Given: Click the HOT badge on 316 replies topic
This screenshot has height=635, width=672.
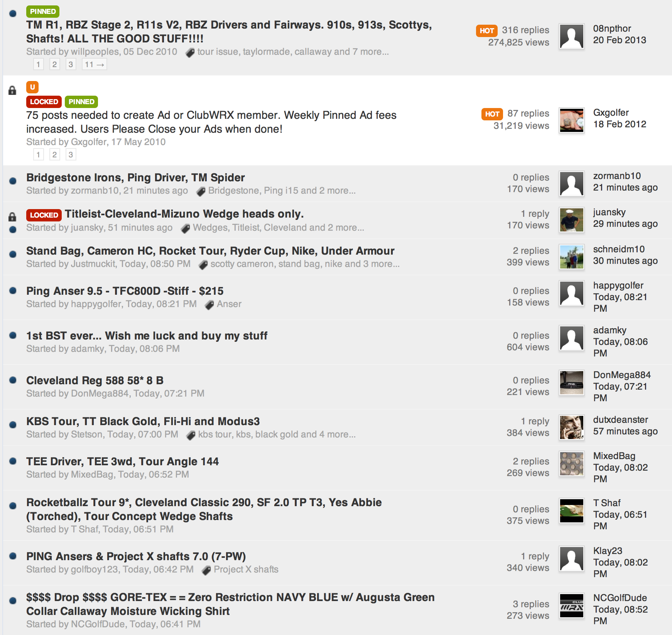Looking at the screenshot, I should click(x=487, y=30).
